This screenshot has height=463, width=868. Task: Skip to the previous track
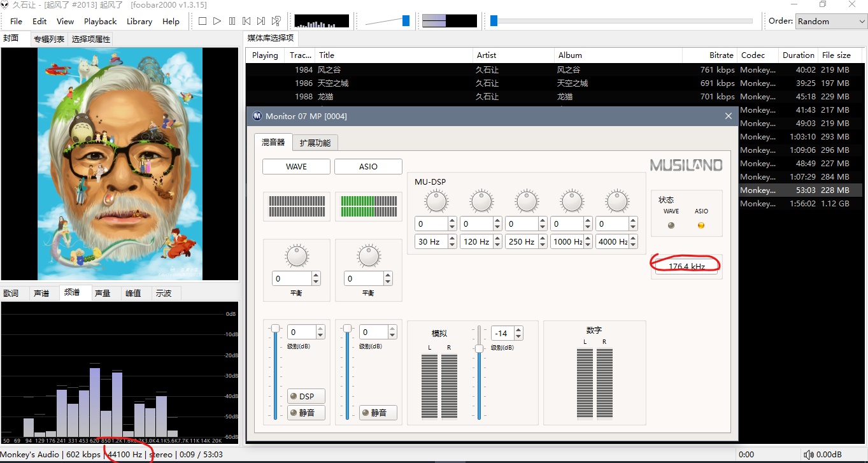click(x=246, y=21)
